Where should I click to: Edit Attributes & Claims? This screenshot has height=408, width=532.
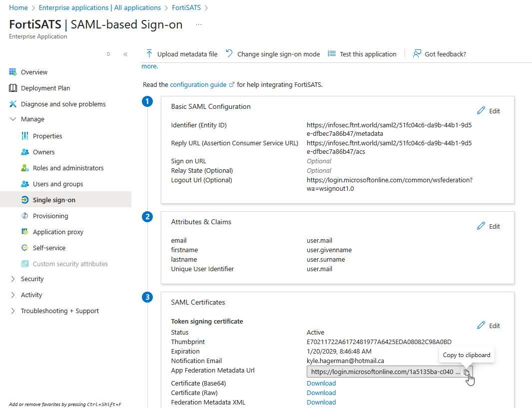tap(488, 226)
